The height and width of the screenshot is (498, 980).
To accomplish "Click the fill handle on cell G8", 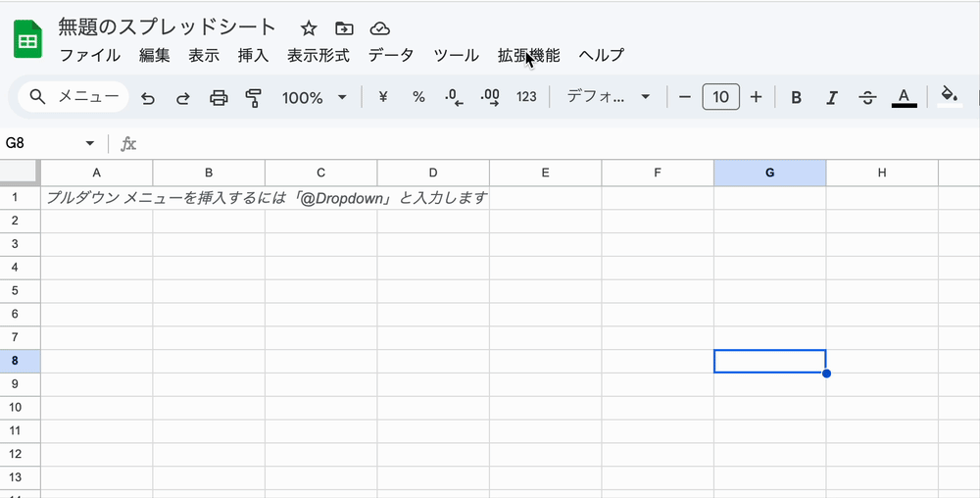I will 826,373.
